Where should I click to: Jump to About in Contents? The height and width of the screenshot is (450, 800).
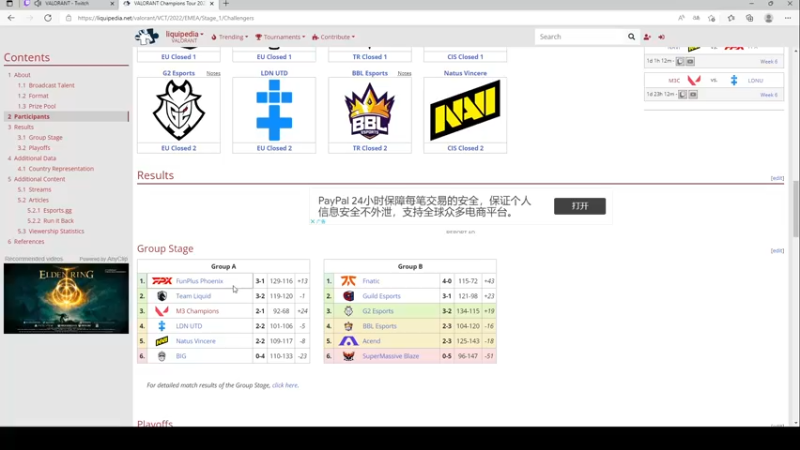tap(22, 74)
